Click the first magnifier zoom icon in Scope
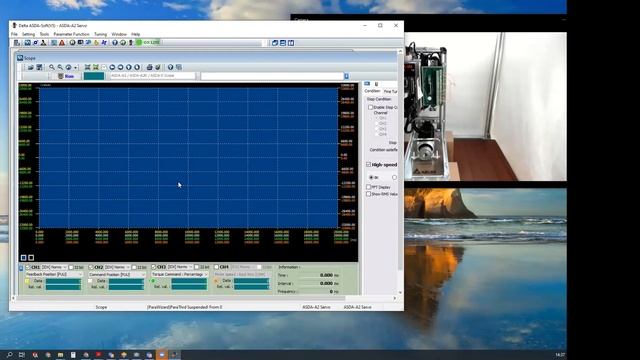Image resolution: width=640 pixels, height=360 pixels. (52, 67)
